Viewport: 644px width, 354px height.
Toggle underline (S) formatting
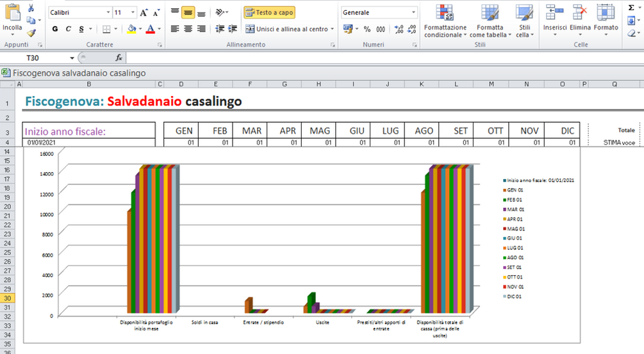click(x=81, y=29)
